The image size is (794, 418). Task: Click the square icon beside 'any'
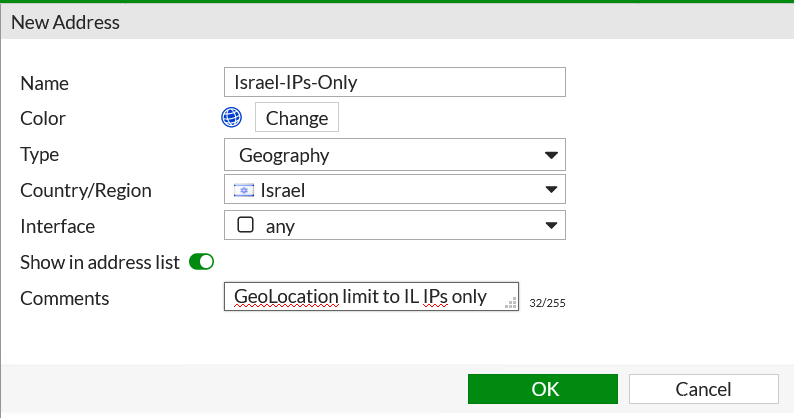tap(246, 224)
